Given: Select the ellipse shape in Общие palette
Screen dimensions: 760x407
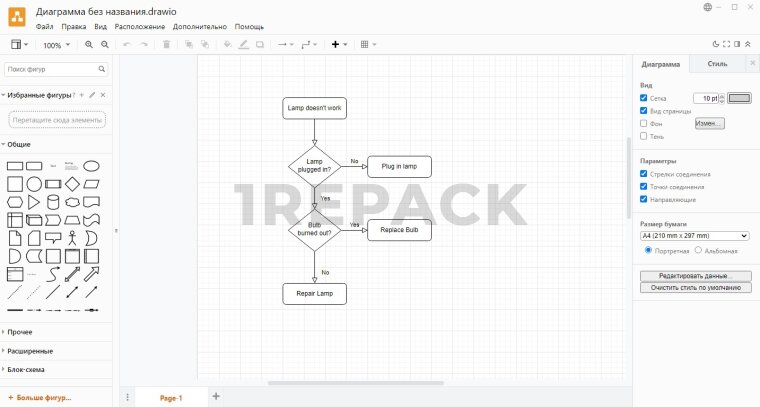Looking at the screenshot, I should click(x=91, y=166).
